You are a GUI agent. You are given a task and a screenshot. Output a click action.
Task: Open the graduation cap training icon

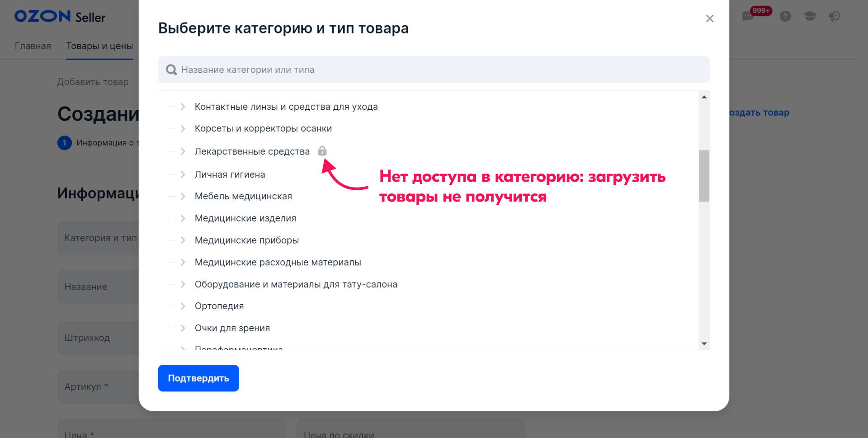point(810,16)
